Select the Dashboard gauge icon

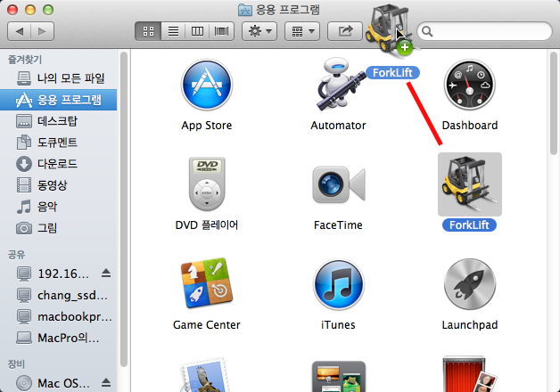[470, 85]
